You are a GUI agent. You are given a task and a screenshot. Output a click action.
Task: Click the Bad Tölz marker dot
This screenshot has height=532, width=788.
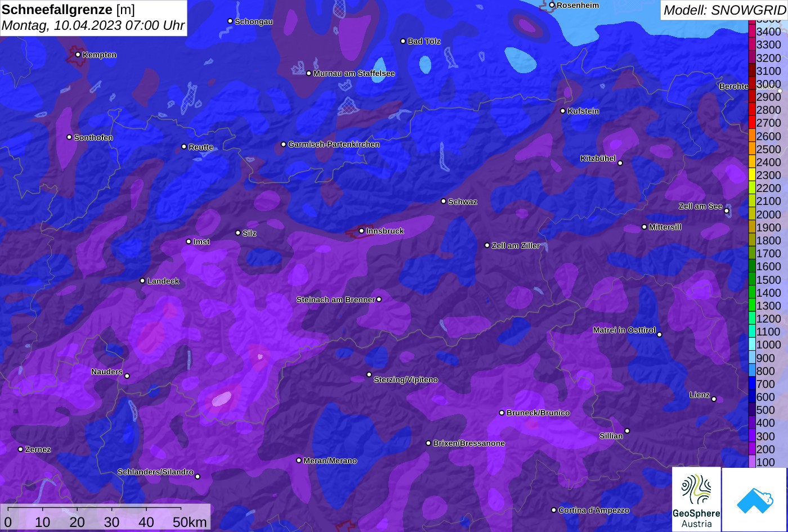click(x=403, y=41)
